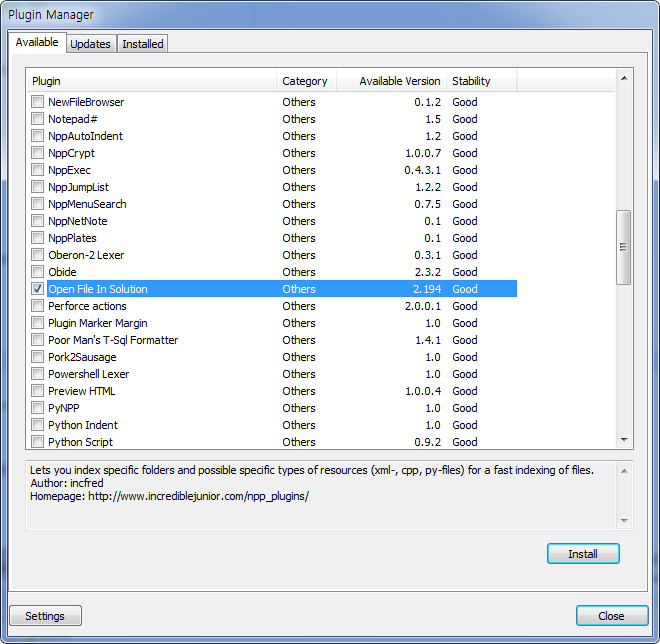The height and width of the screenshot is (644, 660).
Task: Check the PyNPP plugin checkbox
Action: point(37,407)
